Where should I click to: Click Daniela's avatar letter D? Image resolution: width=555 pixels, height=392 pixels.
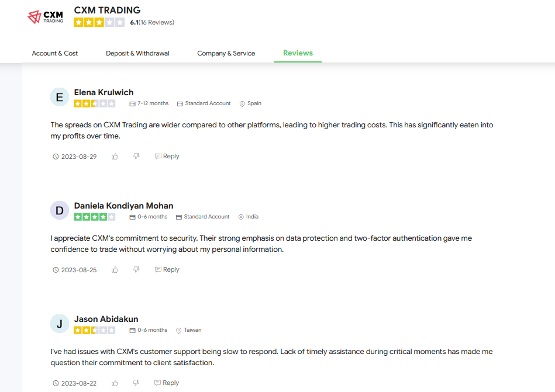tap(60, 210)
